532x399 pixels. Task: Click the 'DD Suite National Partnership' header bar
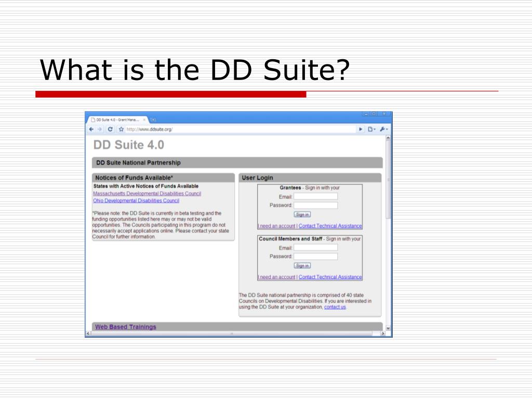click(x=237, y=163)
